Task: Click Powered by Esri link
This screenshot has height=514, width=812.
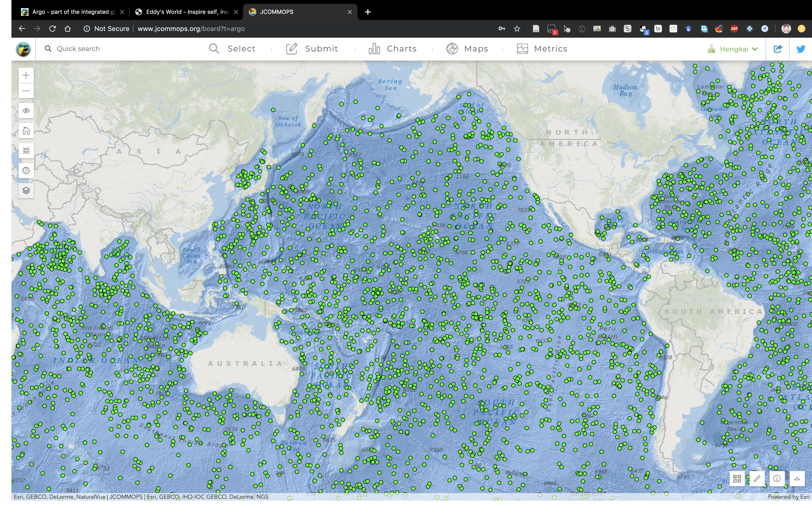Action: pos(788,497)
